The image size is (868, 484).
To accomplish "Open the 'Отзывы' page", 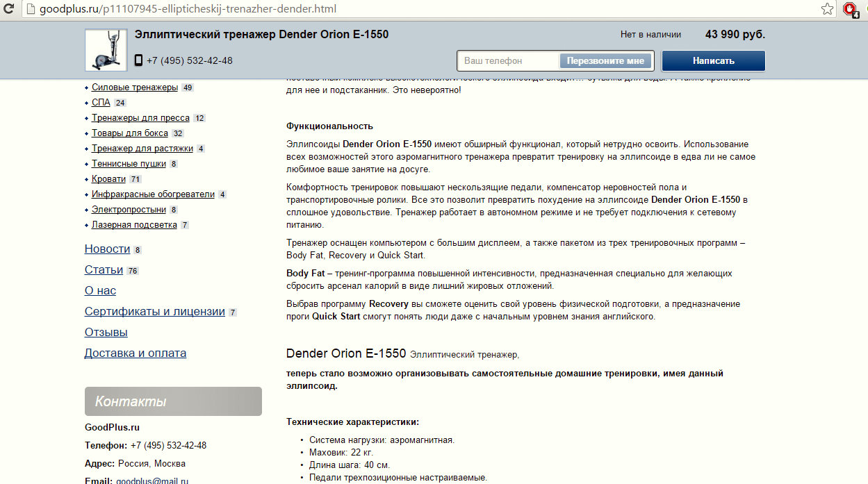I will (106, 333).
